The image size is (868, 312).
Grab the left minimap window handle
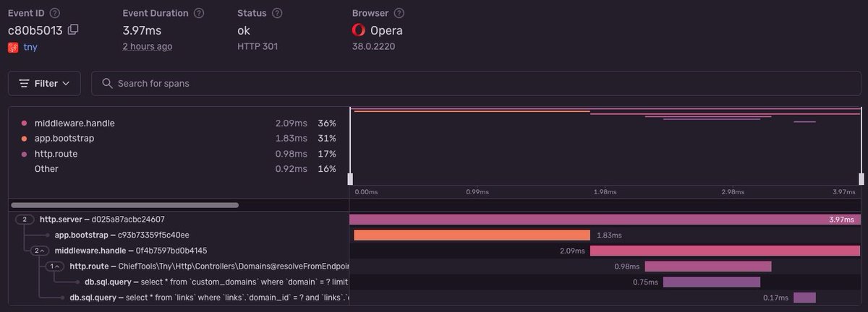click(350, 179)
